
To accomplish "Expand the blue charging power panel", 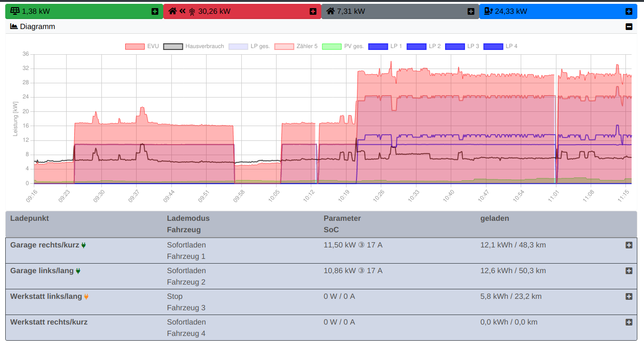I will coord(629,11).
